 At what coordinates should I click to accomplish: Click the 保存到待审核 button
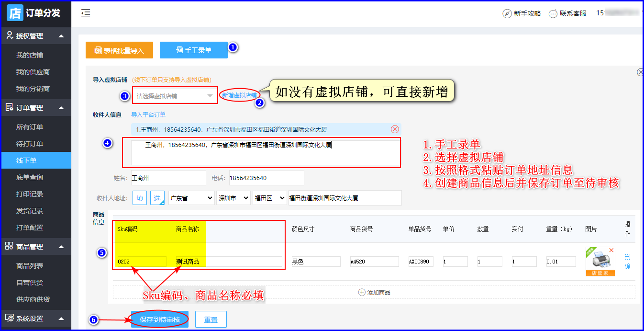159,319
